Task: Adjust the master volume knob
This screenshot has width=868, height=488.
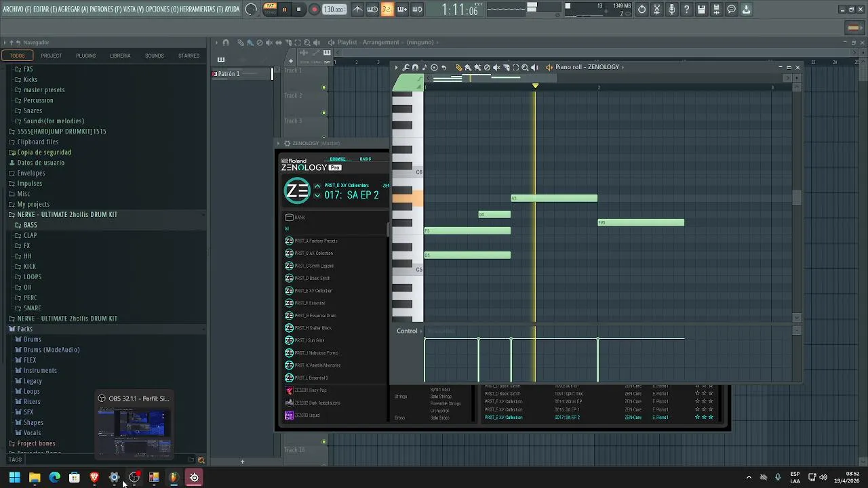Action: click(251, 9)
